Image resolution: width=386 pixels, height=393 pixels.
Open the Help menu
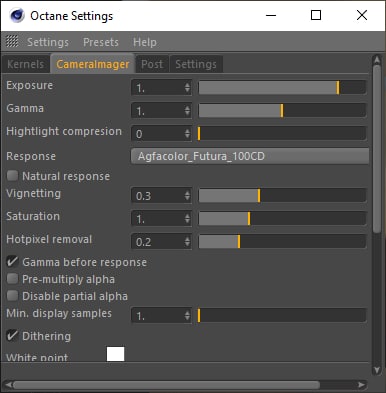click(x=145, y=42)
